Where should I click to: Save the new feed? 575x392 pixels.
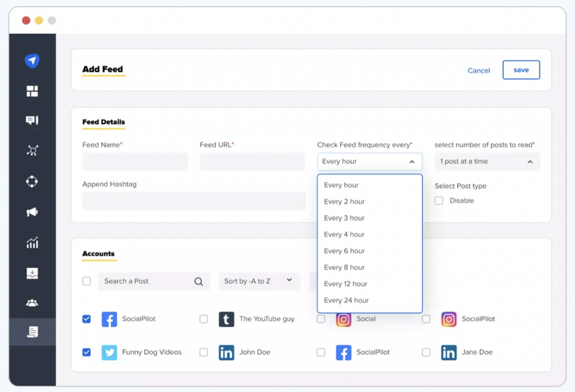[x=521, y=70]
